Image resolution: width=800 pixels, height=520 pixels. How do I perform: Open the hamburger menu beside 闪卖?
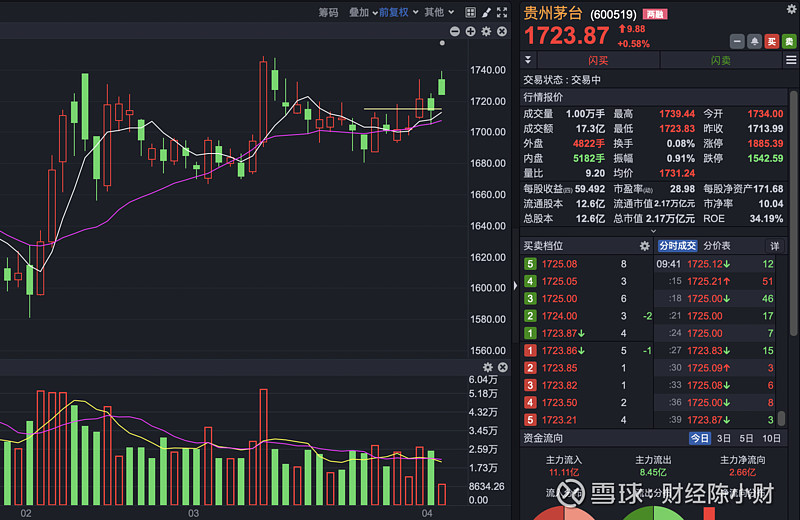(791, 60)
